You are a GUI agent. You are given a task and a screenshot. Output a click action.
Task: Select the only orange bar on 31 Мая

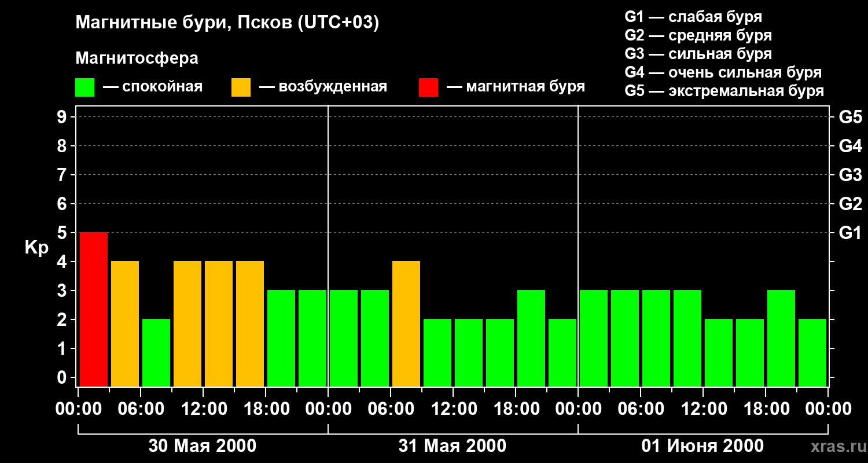tap(406, 324)
